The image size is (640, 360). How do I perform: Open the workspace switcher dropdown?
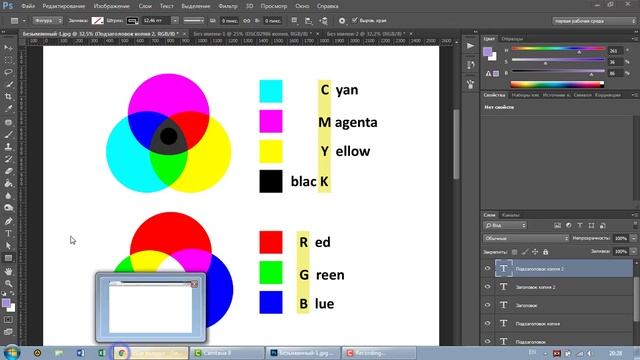coord(594,21)
